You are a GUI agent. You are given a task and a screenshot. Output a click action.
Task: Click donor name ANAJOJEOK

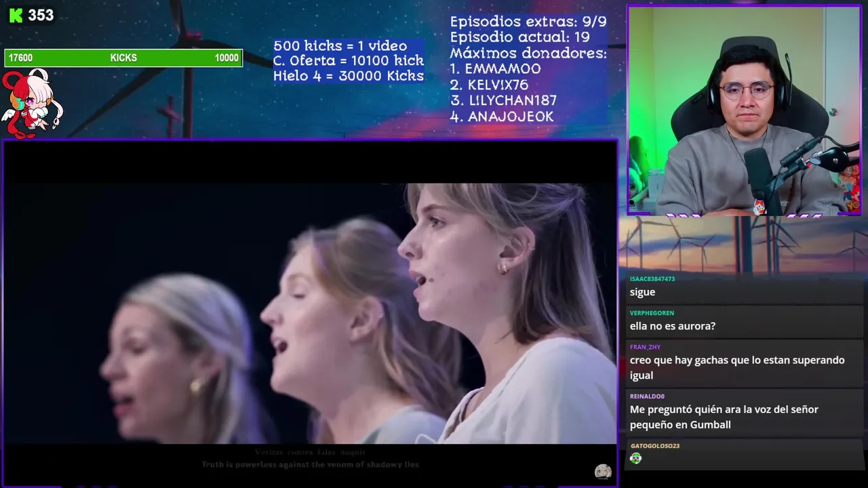pos(511,117)
